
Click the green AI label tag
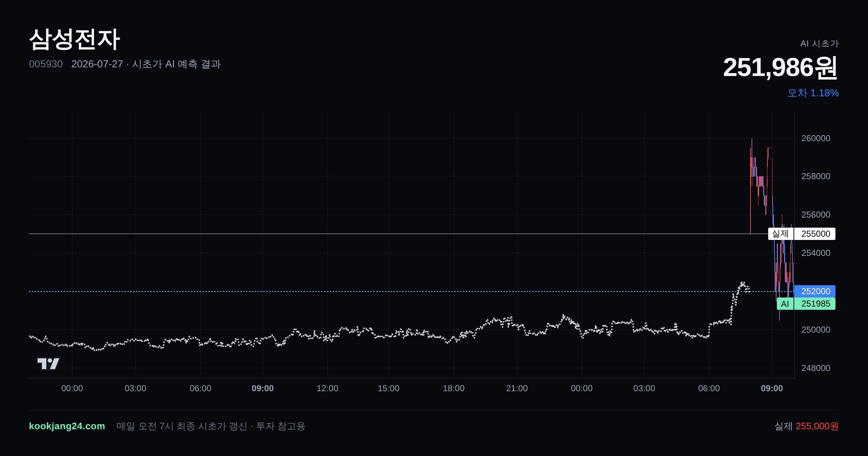785,304
